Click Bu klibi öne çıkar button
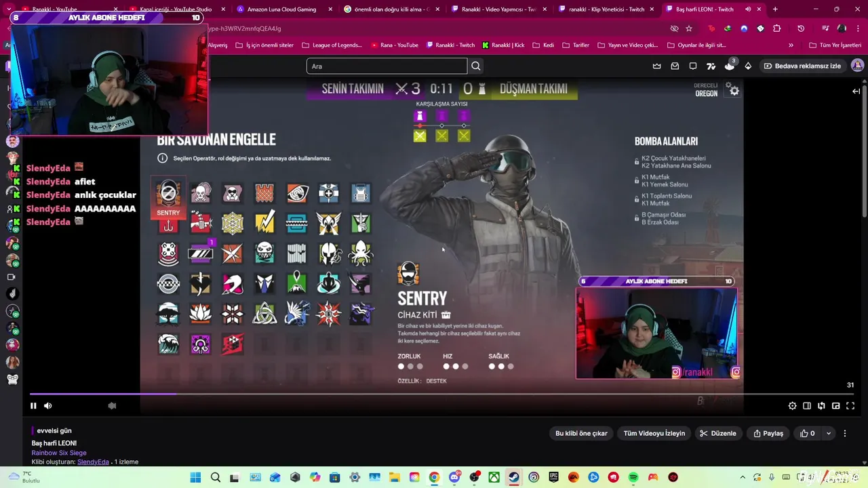 pyautogui.click(x=581, y=433)
